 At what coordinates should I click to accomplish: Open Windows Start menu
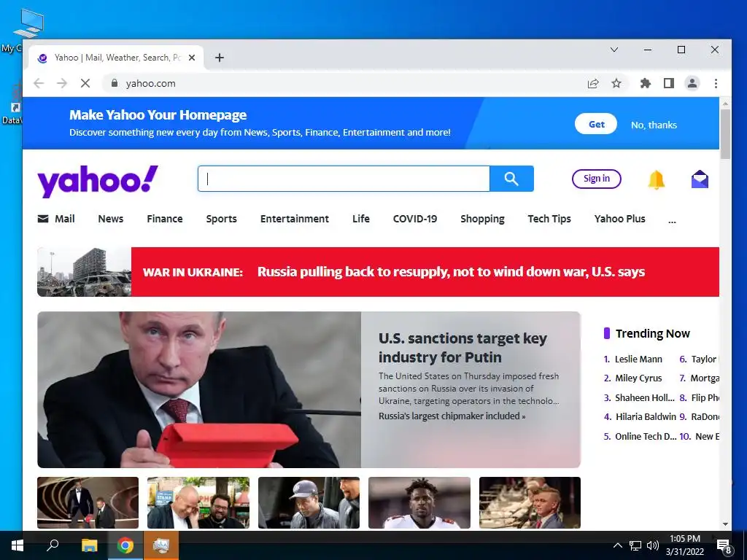pos(18,545)
